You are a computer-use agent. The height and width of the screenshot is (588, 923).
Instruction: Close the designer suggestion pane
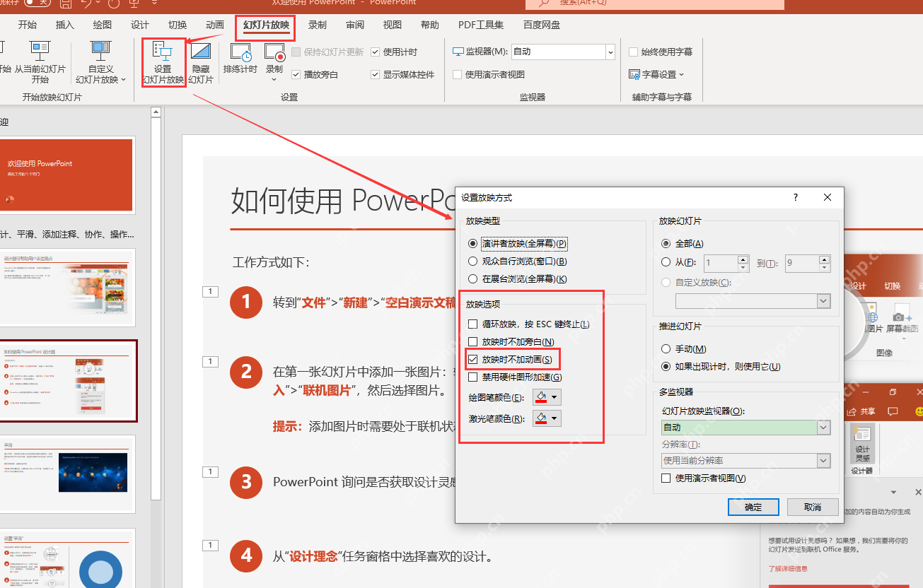point(918,492)
